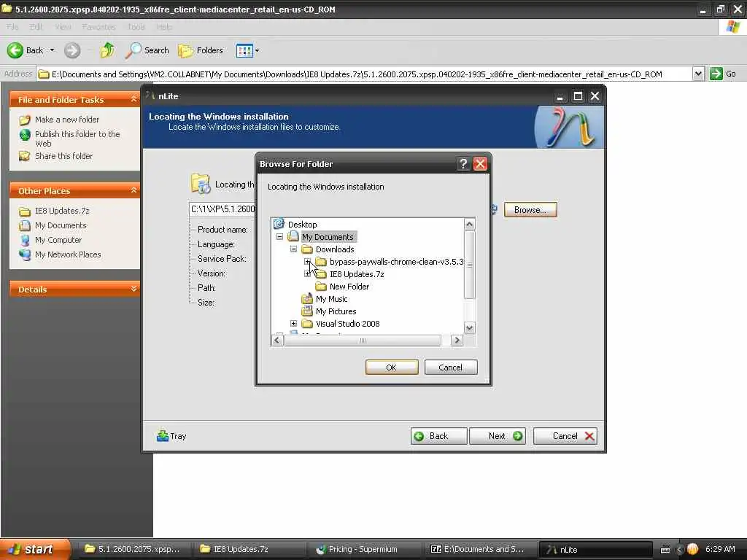Click the Browse For Folder help icon
The height and width of the screenshot is (560, 747).
tap(463, 164)
